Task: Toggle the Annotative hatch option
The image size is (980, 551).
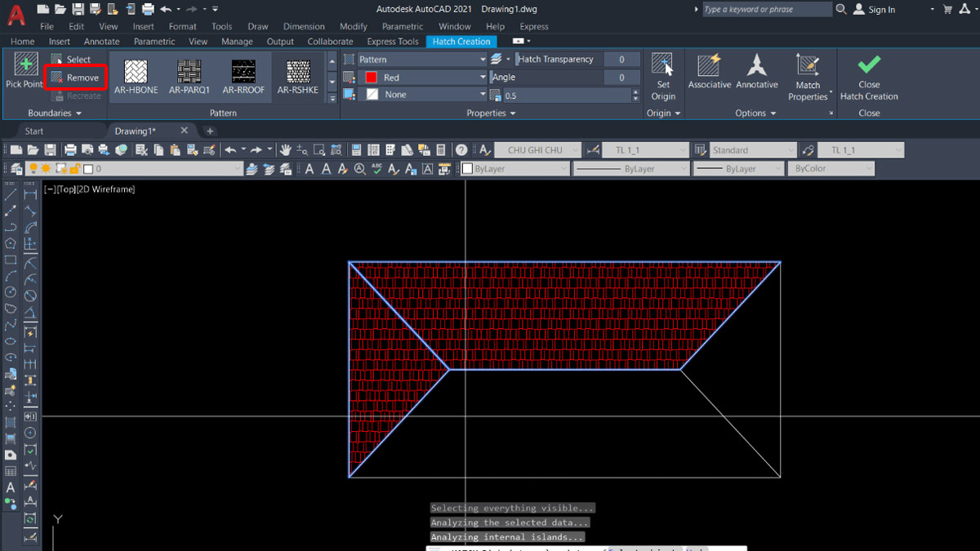Action: (x=757, y=72)
